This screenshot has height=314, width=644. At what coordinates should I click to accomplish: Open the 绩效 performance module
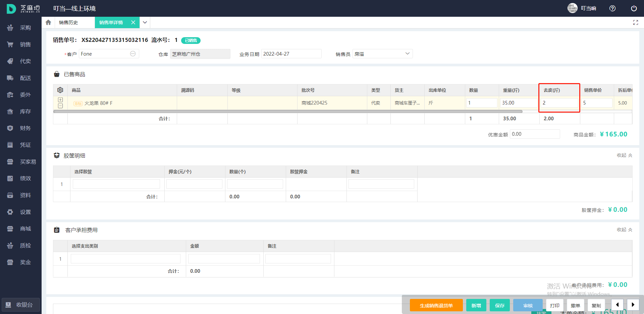click(20, 179)
